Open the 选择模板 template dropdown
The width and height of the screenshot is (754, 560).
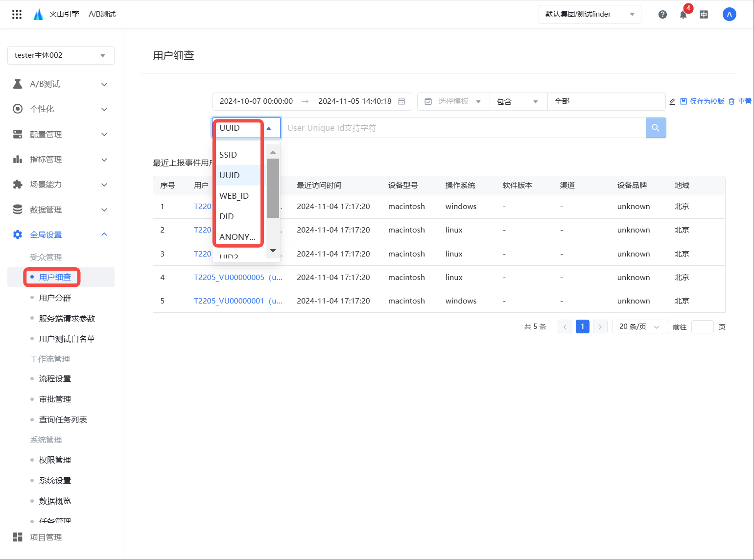pos(453,101)
